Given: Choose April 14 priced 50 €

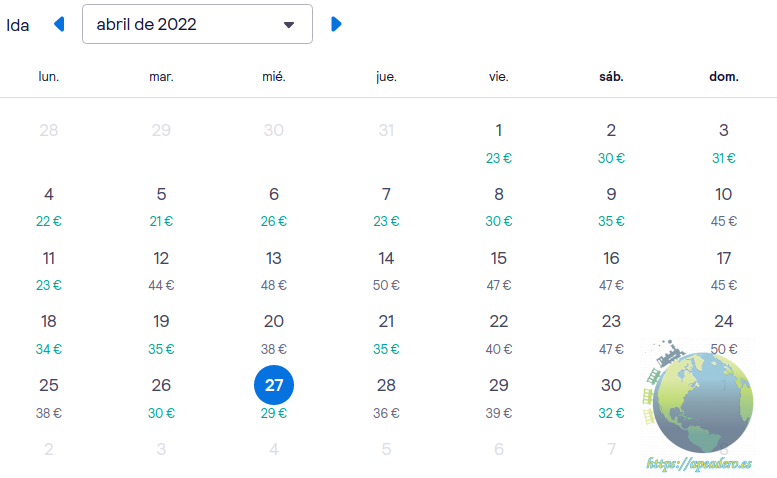Looking at the screenshot, I should [x=386, y=269].
